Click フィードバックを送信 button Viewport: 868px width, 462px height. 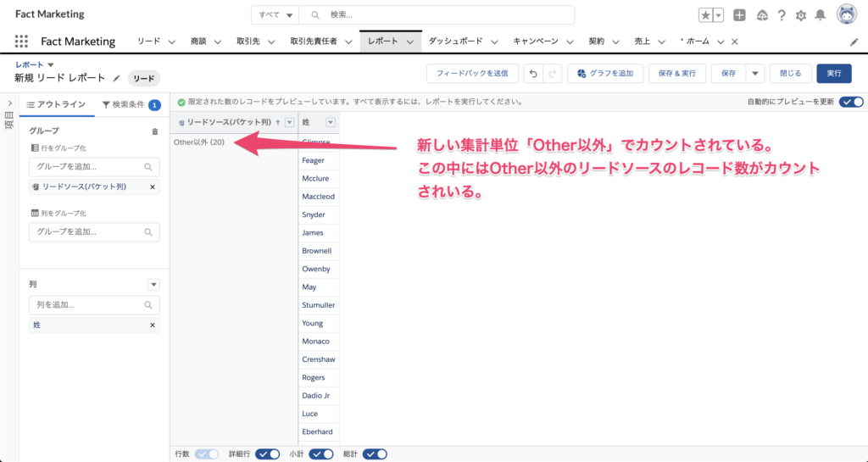(472, 74)
